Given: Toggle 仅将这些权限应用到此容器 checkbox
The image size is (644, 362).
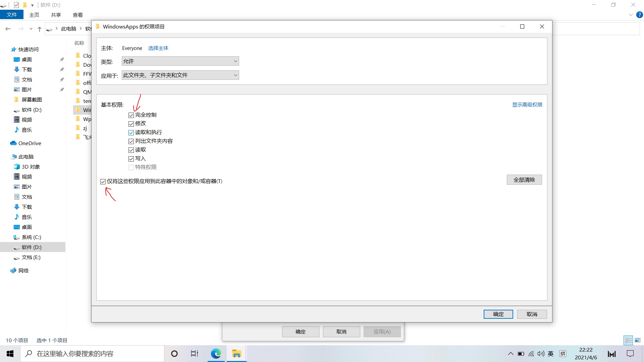Looking at the screenshot, I should (x=103, y=182).
